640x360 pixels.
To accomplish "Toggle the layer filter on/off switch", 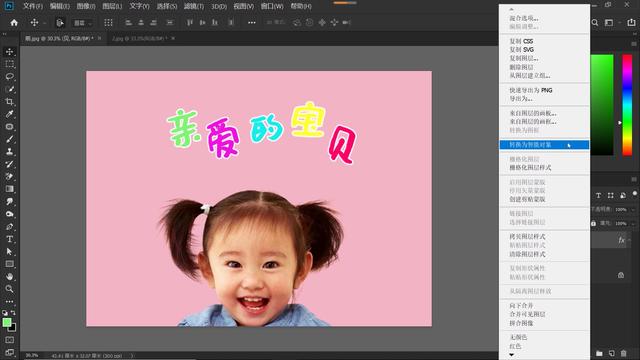I will (635, 193).
